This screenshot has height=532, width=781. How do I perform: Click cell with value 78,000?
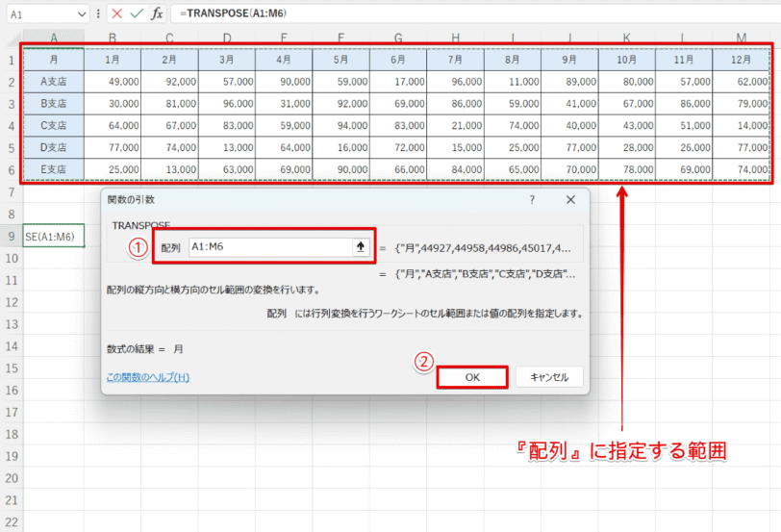click(626, 169)
